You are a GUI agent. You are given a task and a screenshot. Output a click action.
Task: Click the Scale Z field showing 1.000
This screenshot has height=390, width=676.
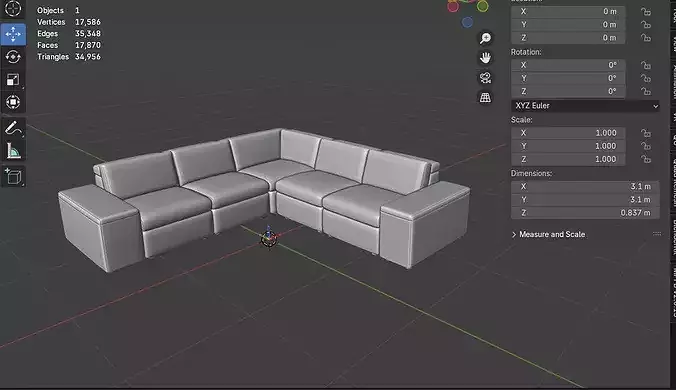coord(568,159)
